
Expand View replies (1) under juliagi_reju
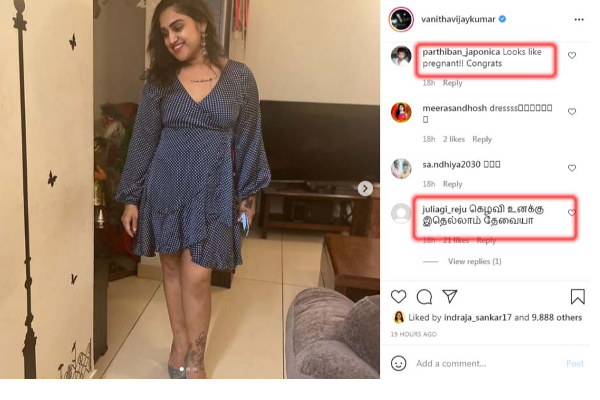coord(474,262)
